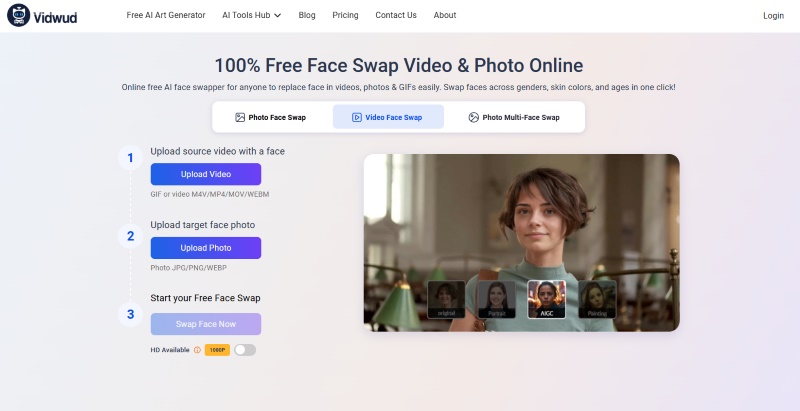This screenshot has height=411, width=800.
Task: Click the Login link
Action: (773, 16)
